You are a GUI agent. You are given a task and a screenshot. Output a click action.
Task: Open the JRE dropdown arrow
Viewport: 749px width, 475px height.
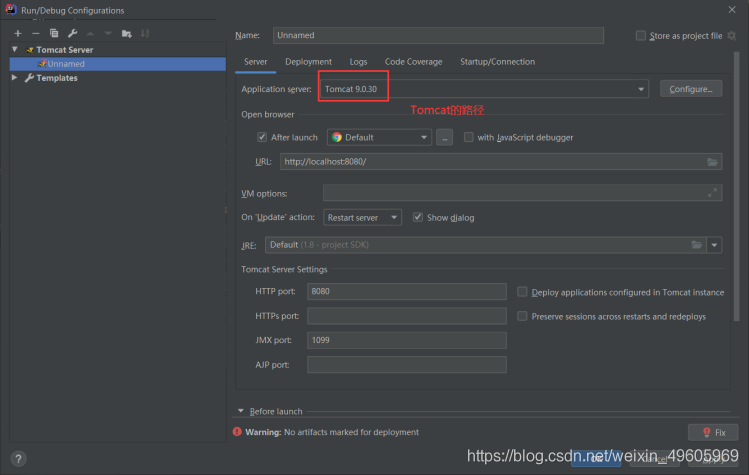click(x=714, y=245)
